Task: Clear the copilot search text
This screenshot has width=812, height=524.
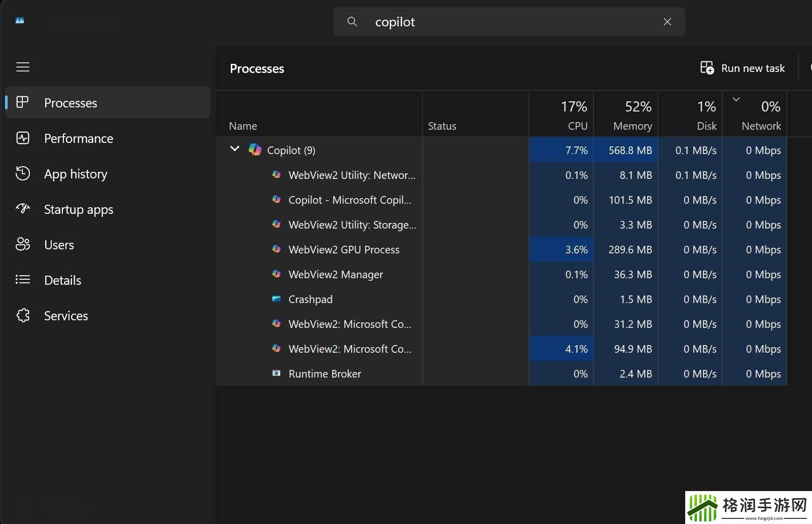Action: coord(667,22)
